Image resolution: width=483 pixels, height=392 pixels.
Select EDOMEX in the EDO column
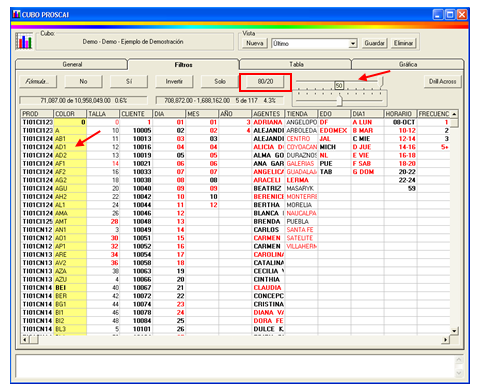(x=334, y=130)
